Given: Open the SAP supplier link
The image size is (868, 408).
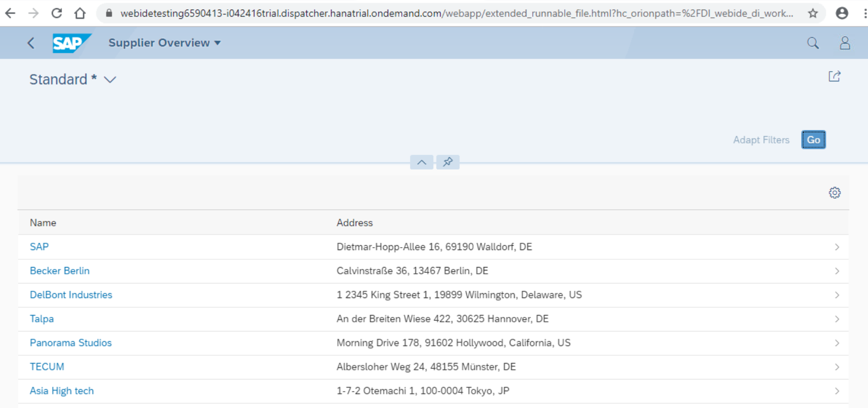Looking at the screenshot, I should click(39, 247).
